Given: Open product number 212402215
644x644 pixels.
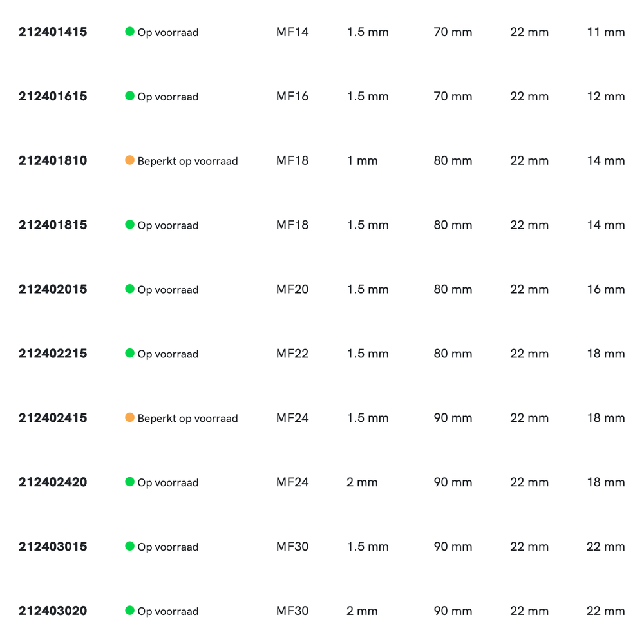Looking at the screenshot, I should 53,354.
